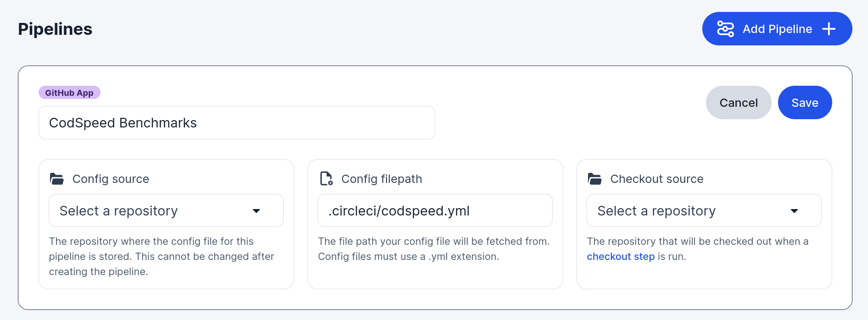
Task: Edit the CodSpeed Benchmarks pipeline name field
Action: pos(237,123)
